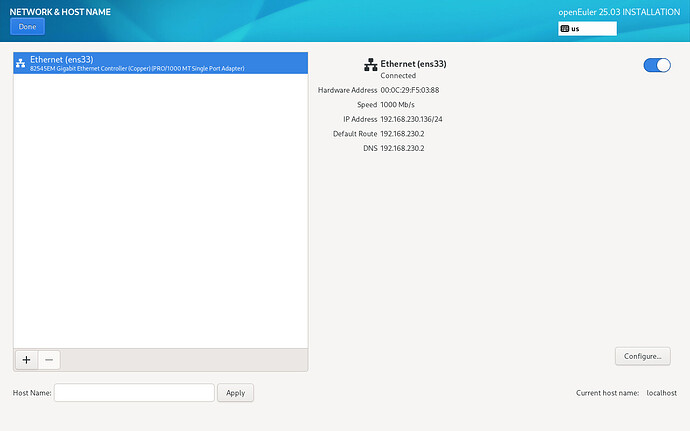The image size is (690, 431).
Task: Click Ethernet icon in the details header
Action: tap(370, 64)
